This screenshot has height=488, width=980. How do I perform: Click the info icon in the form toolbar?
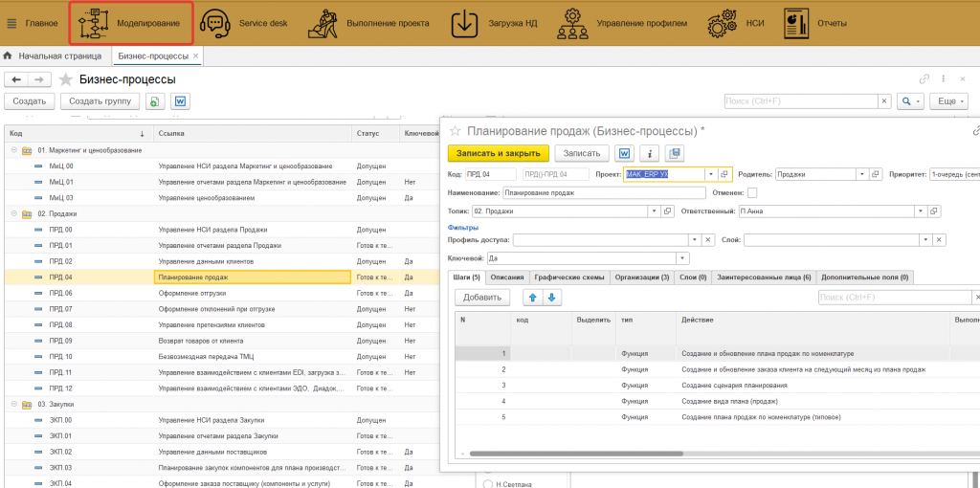(650, 153)
